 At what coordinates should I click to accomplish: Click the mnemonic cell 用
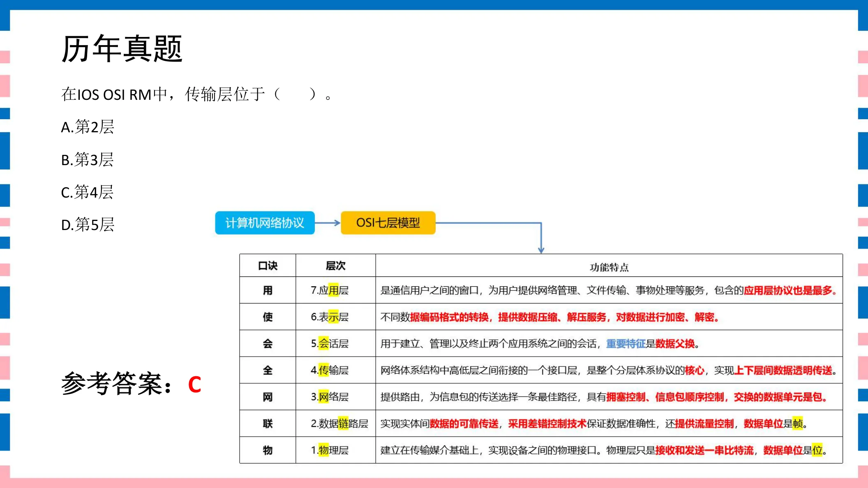[268, 290]
